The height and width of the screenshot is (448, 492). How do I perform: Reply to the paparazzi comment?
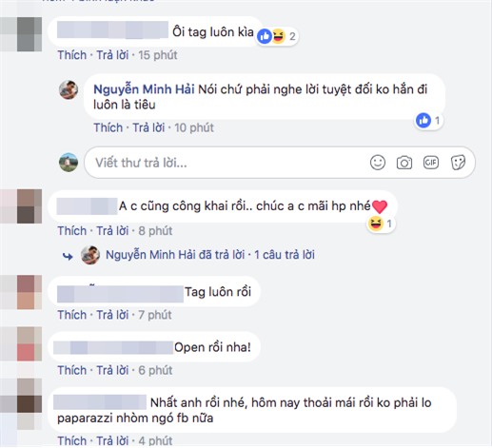[x=112, y=440]
